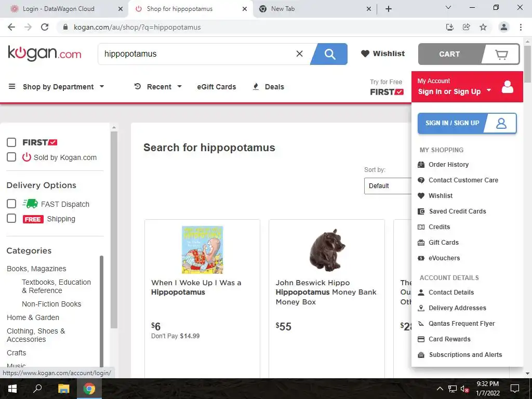Open the notifications action center

pos(515,389)
